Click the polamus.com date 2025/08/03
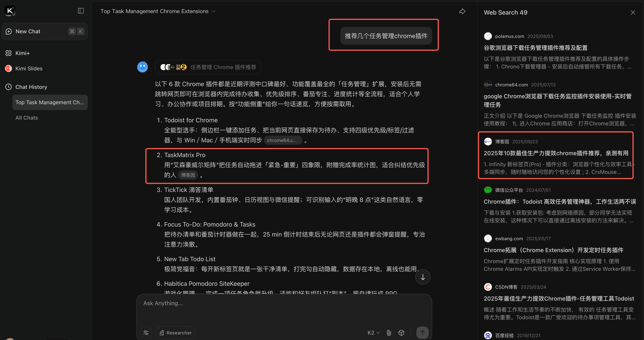 click(x=540, y=36)
